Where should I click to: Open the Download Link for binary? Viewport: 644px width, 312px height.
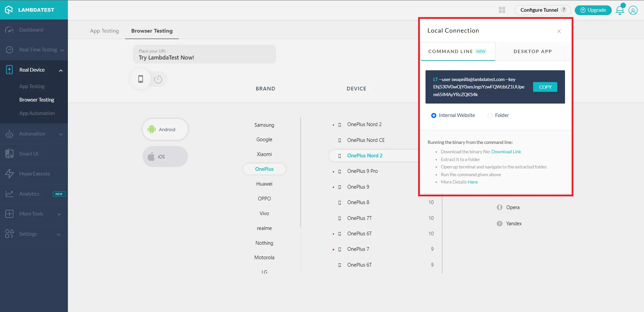point(506,152)
